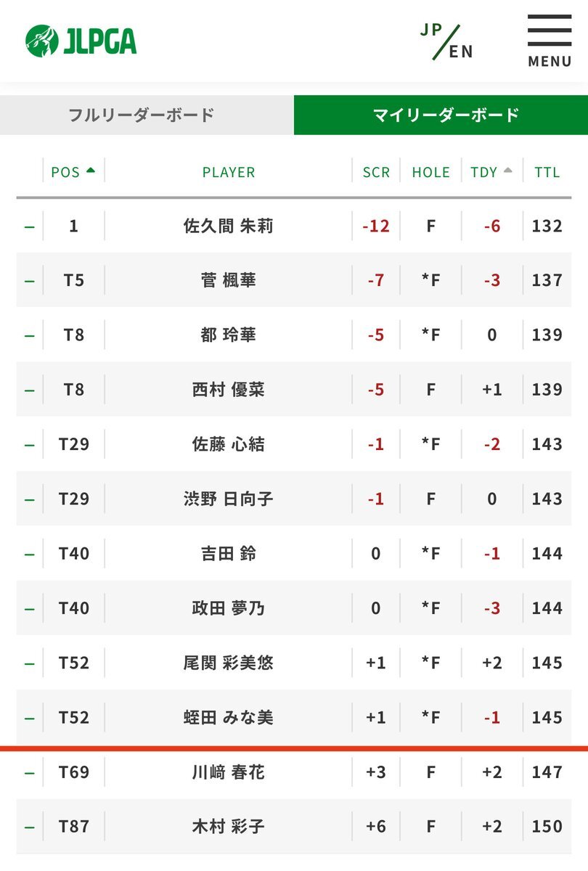Click the HOLE column header

click(x=430, y=172)
